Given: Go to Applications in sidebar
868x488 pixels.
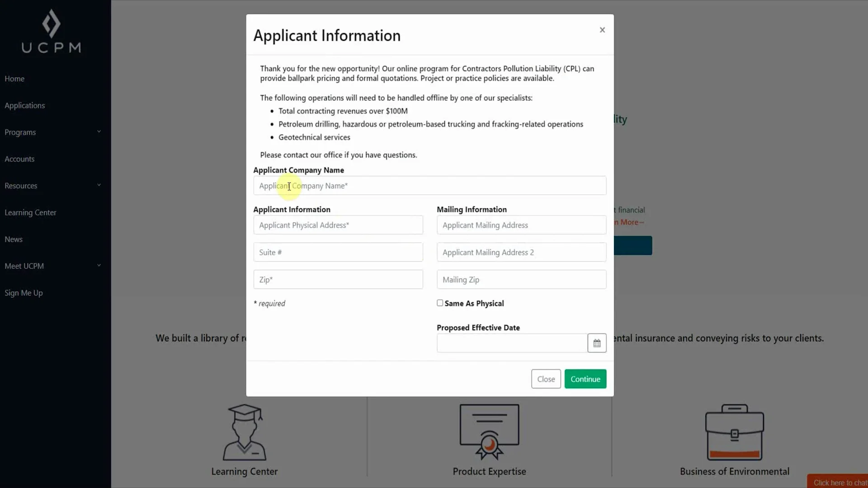Looking at the screenshot, I should [x=25, y=105].
